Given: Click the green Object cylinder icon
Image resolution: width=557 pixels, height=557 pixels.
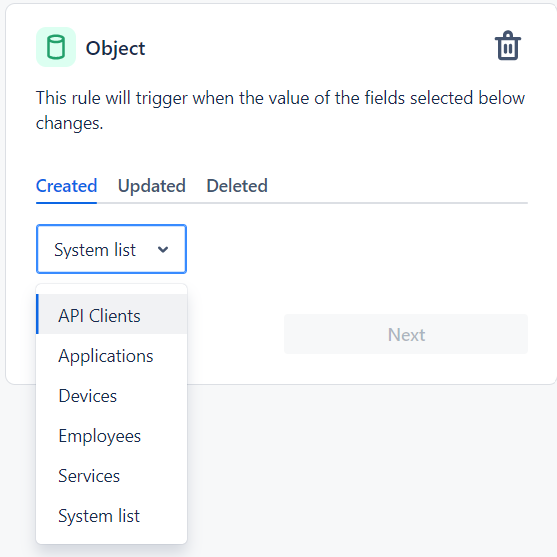Looking at the screenshot, I should point(56,47).
